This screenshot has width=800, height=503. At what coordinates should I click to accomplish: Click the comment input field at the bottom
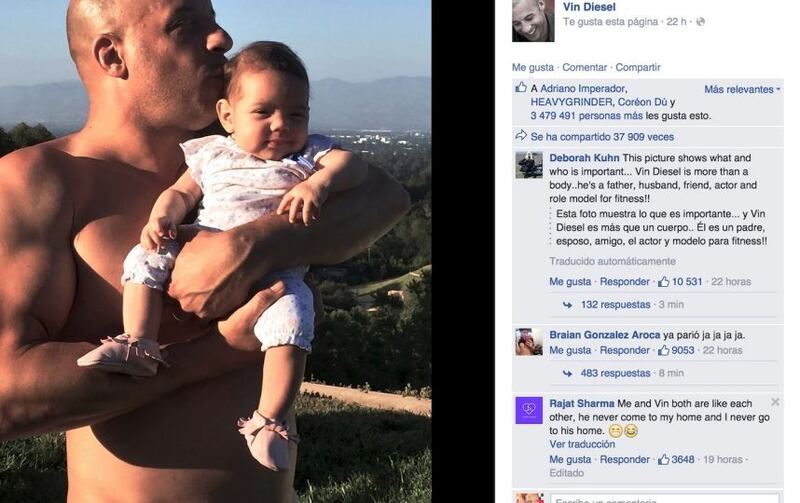click(x=665, y=498)
